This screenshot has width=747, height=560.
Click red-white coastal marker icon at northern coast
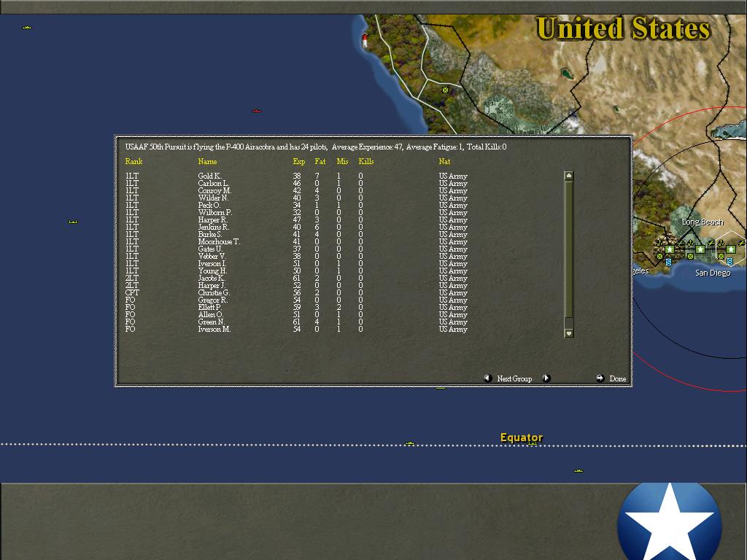coord(365,40)
